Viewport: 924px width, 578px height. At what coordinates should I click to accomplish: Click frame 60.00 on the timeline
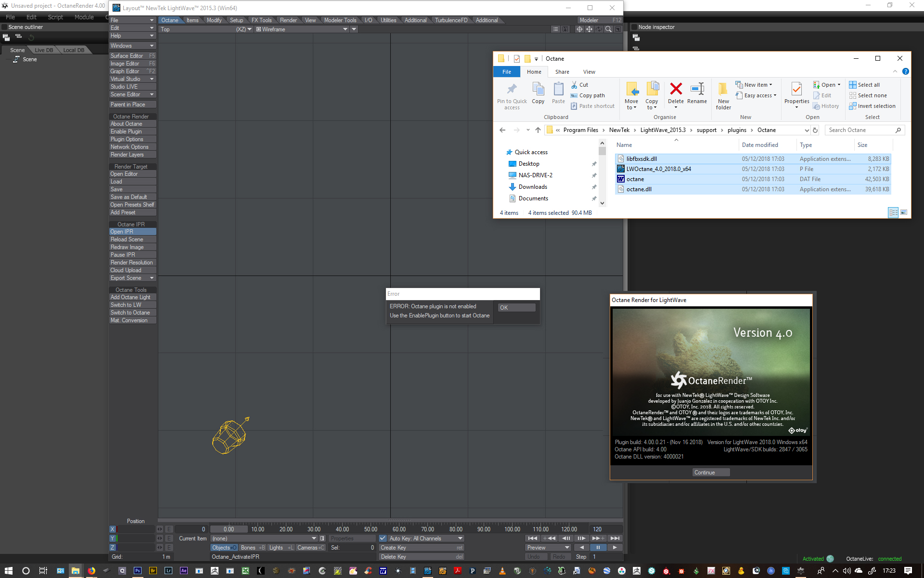click(x=399, y=529)
